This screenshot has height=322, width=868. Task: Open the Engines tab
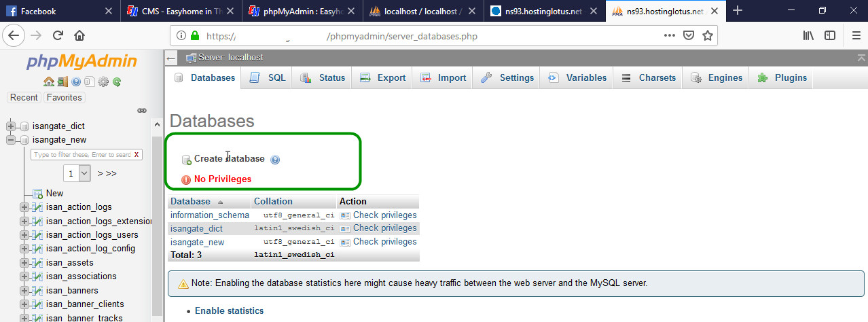tap(717, 77)
